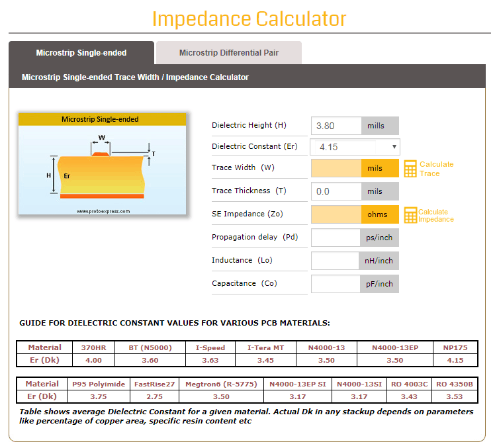Image resolution: width=497 pixels, height=448 pixels.
Task: Click the N4000-13EP material cell
Action: [395, 347]
